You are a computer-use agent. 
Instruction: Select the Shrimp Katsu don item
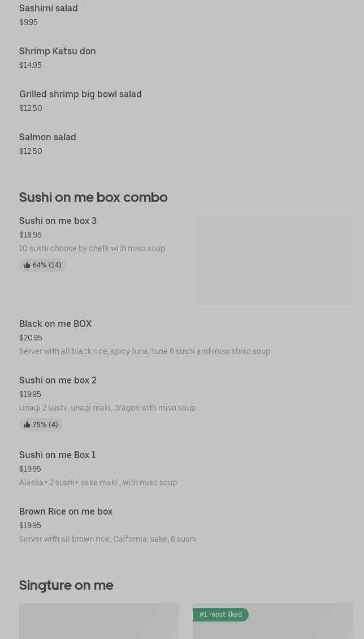[x=58, y=51]
